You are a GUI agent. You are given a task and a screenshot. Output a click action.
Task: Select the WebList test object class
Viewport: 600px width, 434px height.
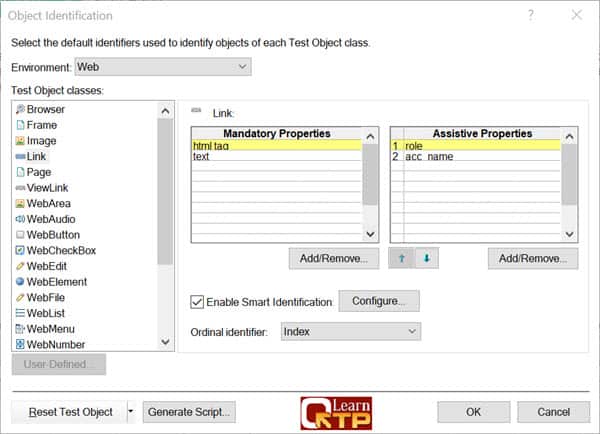click(46, 313)
